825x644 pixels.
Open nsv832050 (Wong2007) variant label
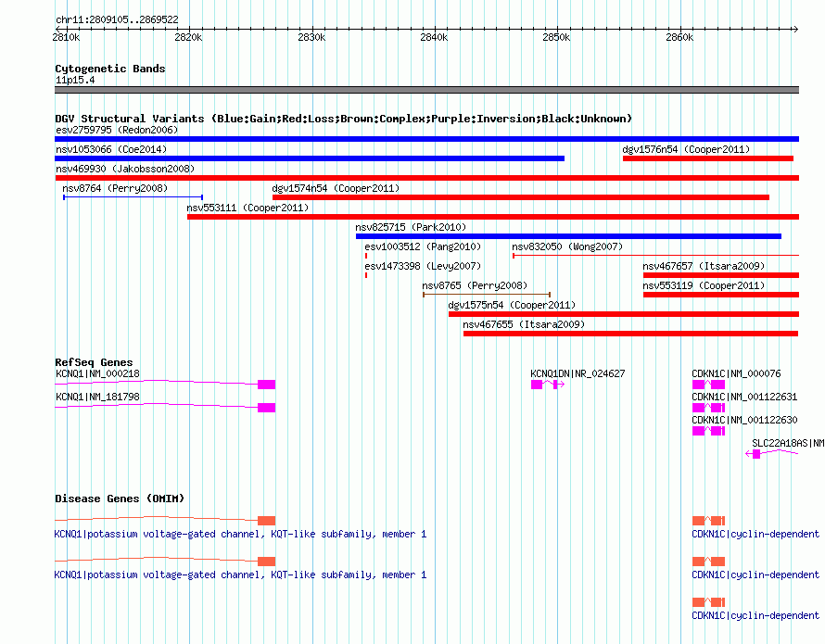pos(567,246)
